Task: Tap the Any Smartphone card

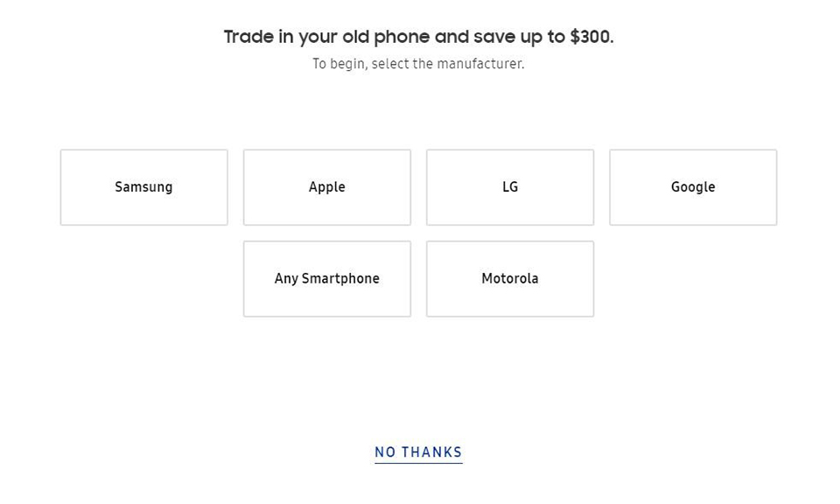Action: 326,279
